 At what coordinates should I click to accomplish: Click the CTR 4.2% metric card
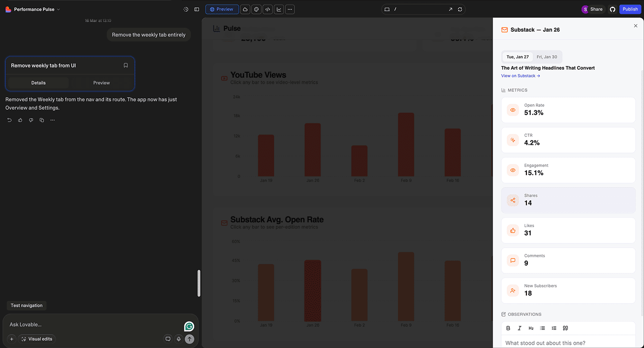[568, 140]
